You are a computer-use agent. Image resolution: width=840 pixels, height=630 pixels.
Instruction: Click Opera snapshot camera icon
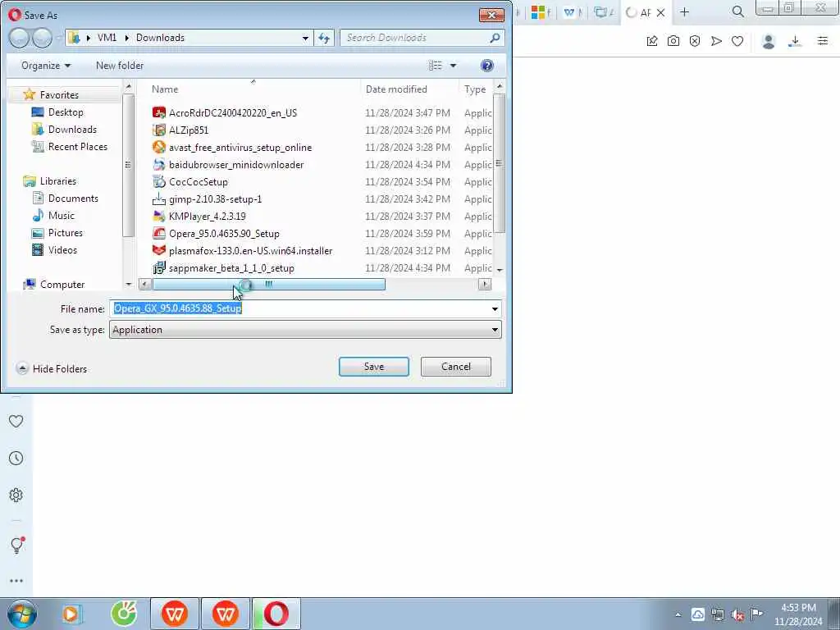click(x=673, y=41)
